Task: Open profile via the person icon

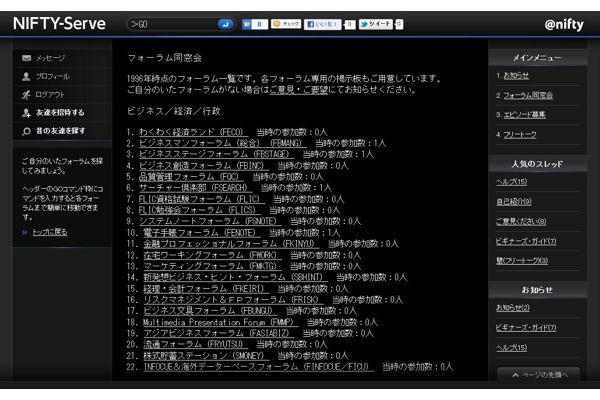Action: coord(27,76)
